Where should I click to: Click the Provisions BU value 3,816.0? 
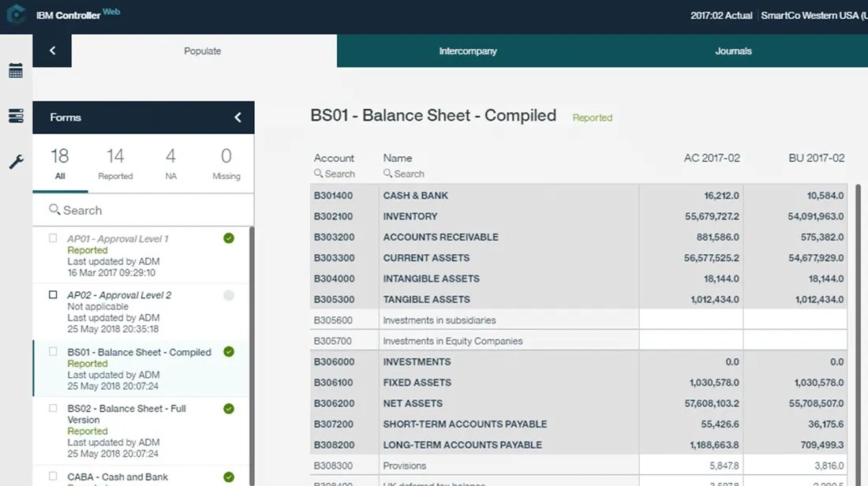point(829,465)
